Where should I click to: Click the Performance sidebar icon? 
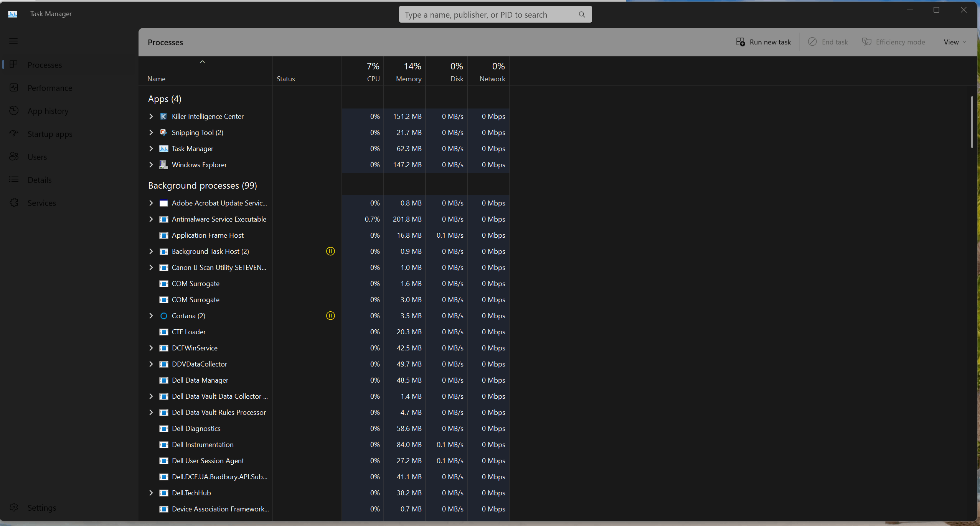tap(14, 87)
